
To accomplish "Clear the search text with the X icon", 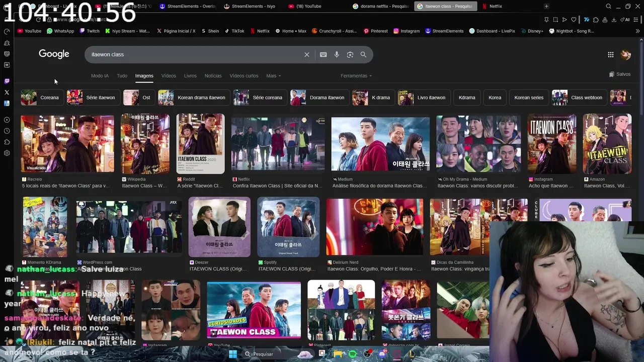I will [x=307, y=54].
